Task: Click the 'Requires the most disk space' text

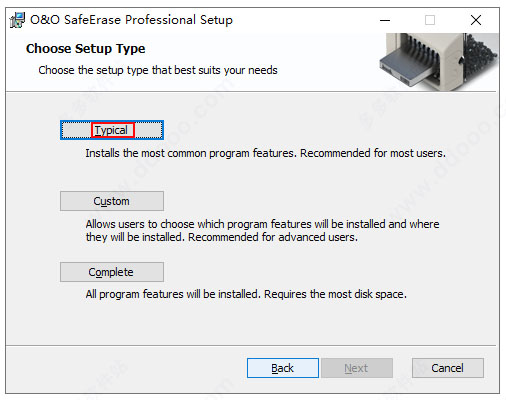Action: point(335,294)
